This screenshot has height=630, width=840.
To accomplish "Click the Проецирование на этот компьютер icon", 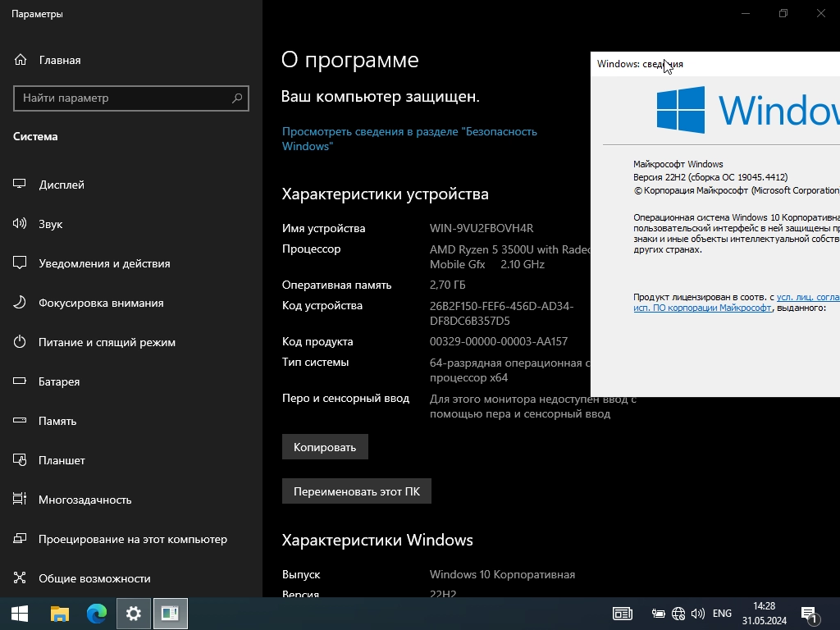I will (20, 538).
